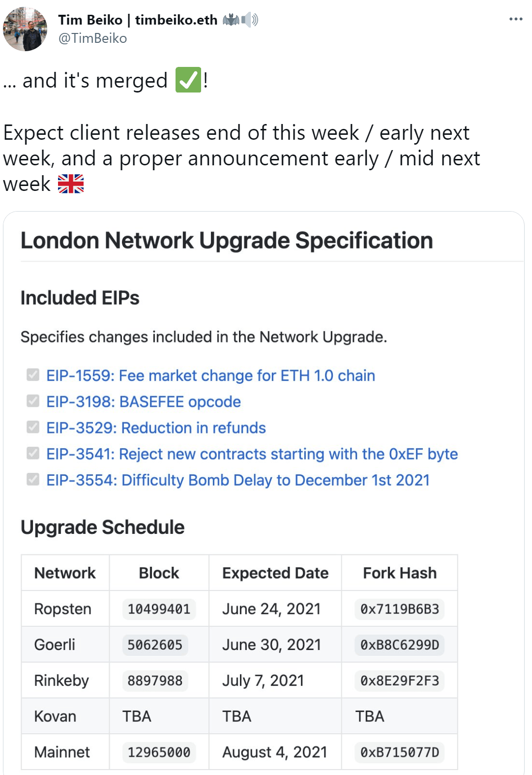
Task: Click the bat emoji icon in display name
Action: [231, 20]
